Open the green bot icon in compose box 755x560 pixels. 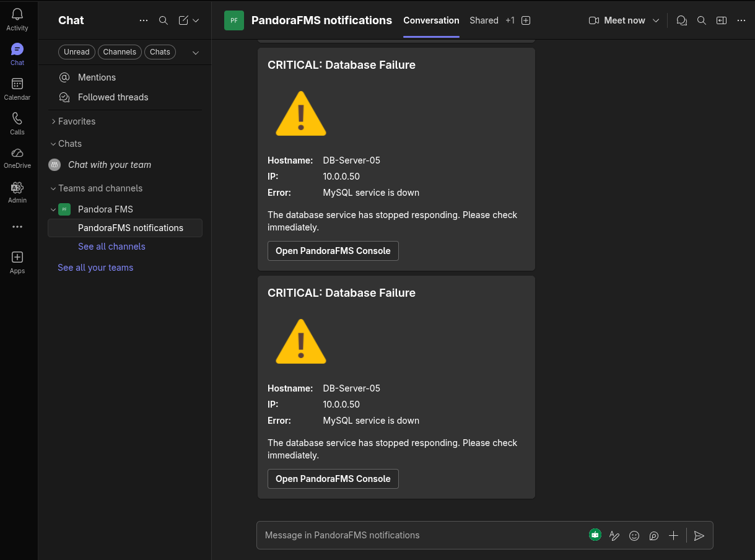(x=595, y=535)
